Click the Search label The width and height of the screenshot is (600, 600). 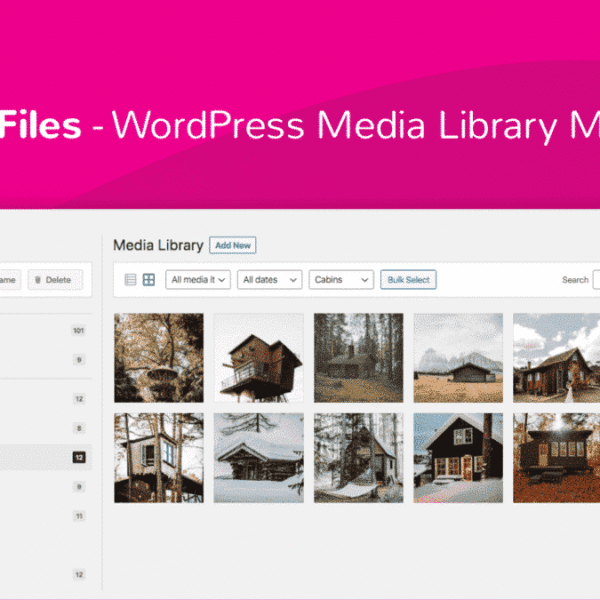(x=575, y=280)
